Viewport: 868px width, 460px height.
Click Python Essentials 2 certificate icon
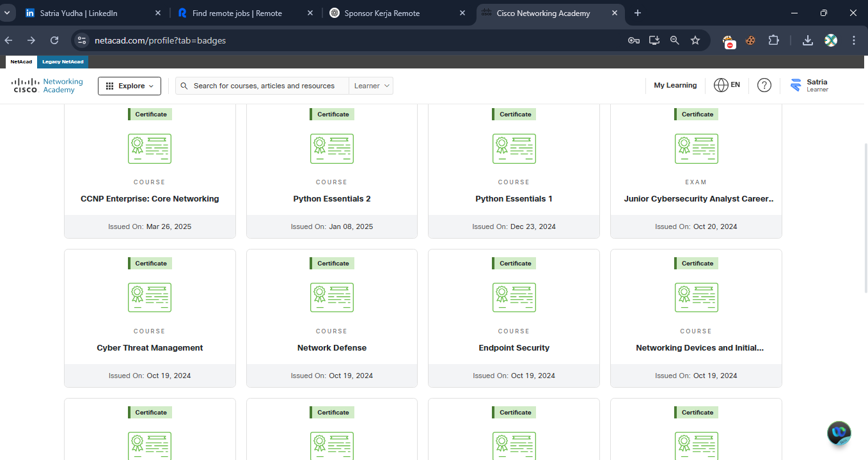(332, 148)
